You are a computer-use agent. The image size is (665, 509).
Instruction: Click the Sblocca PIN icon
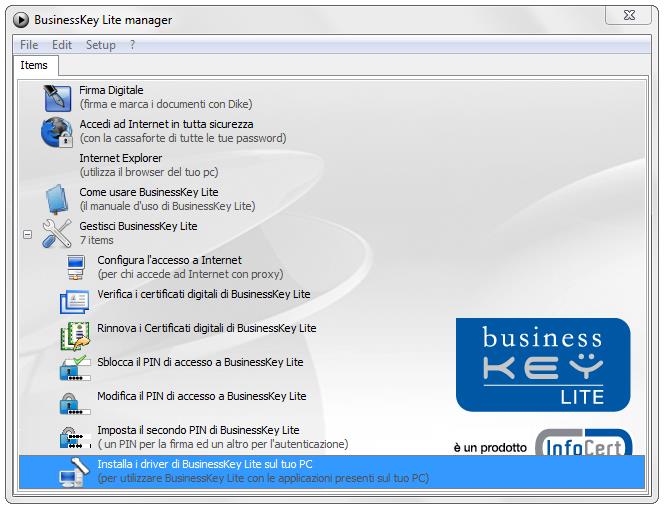[75, 369]
